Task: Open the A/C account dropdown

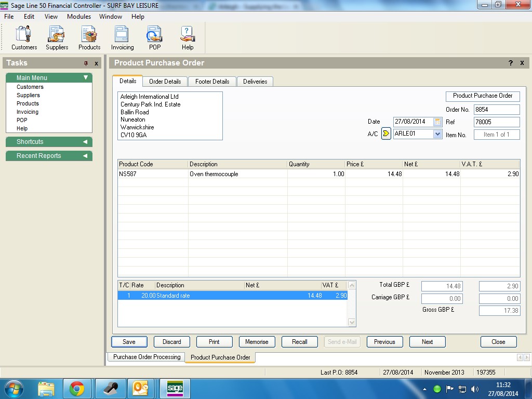Action: click(x=437, y=134)
